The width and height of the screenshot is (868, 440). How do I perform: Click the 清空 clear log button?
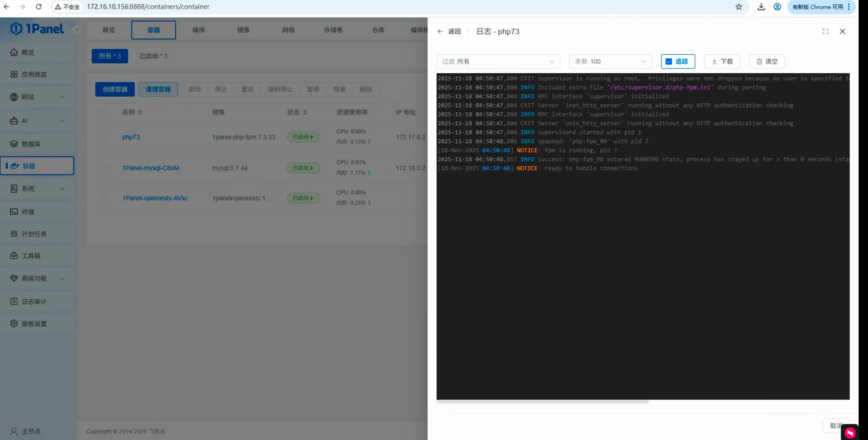pyautogui.click(x=767, y=62)
